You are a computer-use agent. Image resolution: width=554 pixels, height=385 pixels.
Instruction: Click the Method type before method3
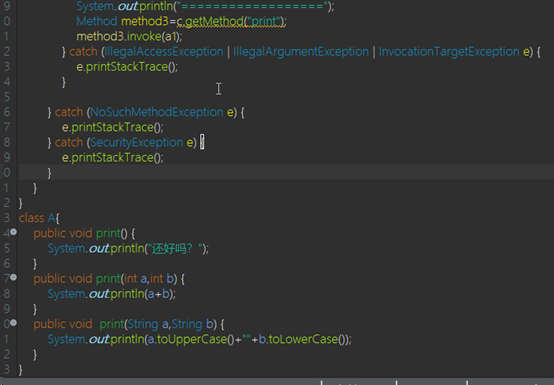[x=97, y=21]
